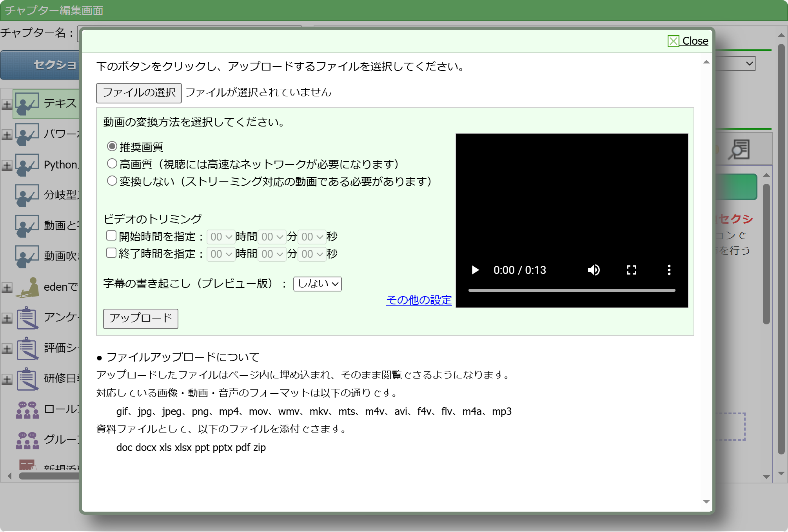Select the アンケ clipboard icon
Image resolution: width=788 pixels, height=532 pixels.
[x=27, y=318]
